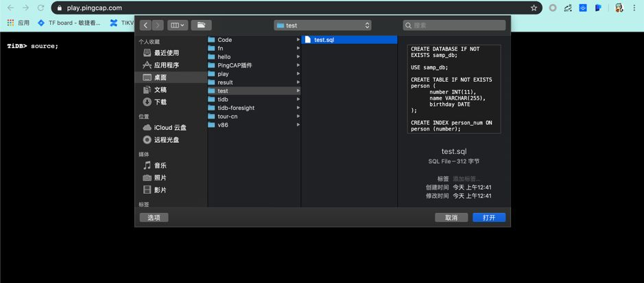The height and width of the screenshot is (283, 644).
Task: Open the hello folder
Action: 254,57
